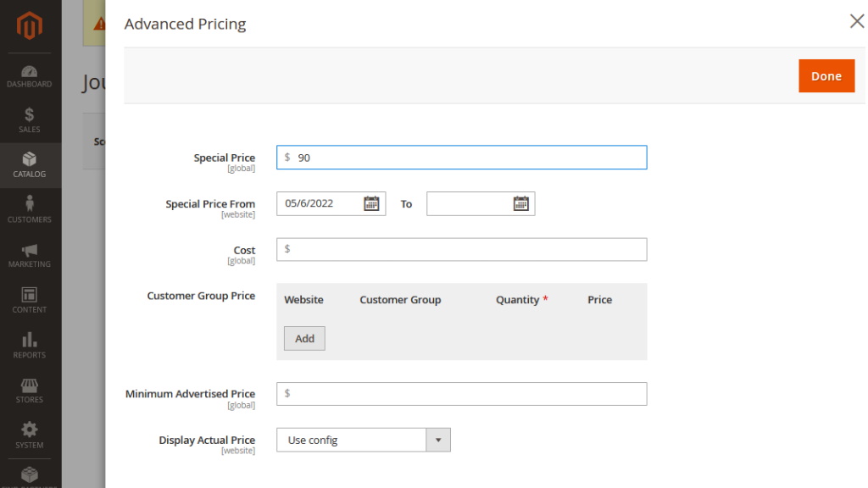Click the Minimum Advertised Price label
Viewport: 868px width, 488px height.
190,394
